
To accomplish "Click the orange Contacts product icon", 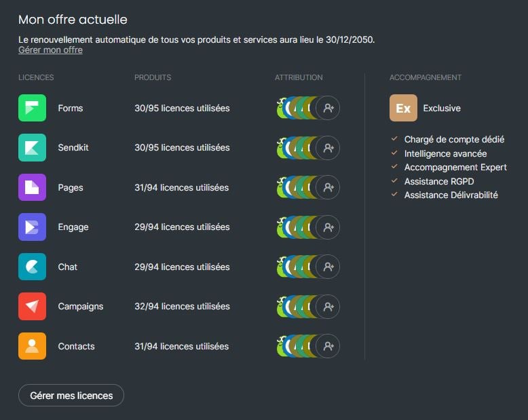I will [32, 346].
